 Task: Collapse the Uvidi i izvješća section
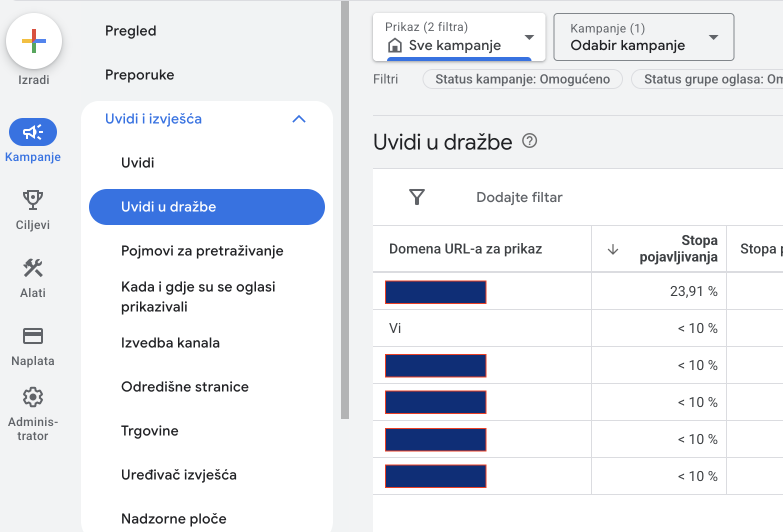[298, 119]
